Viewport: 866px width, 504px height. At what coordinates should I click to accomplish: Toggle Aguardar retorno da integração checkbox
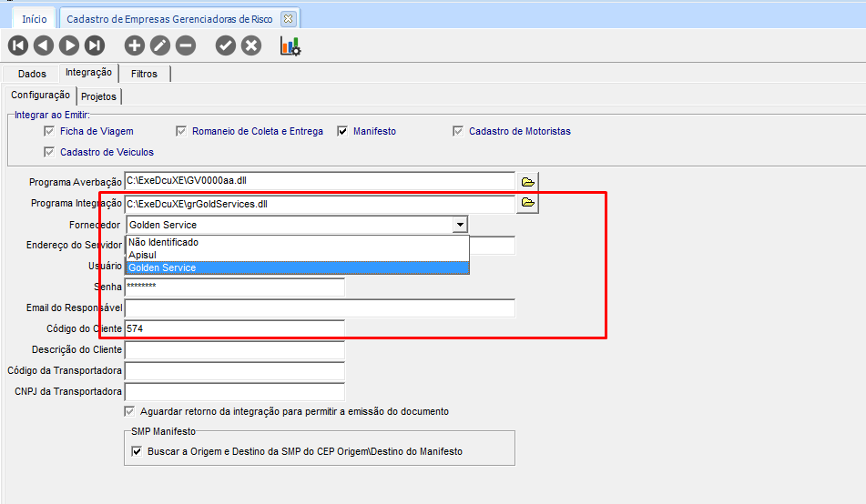(130, 411)
